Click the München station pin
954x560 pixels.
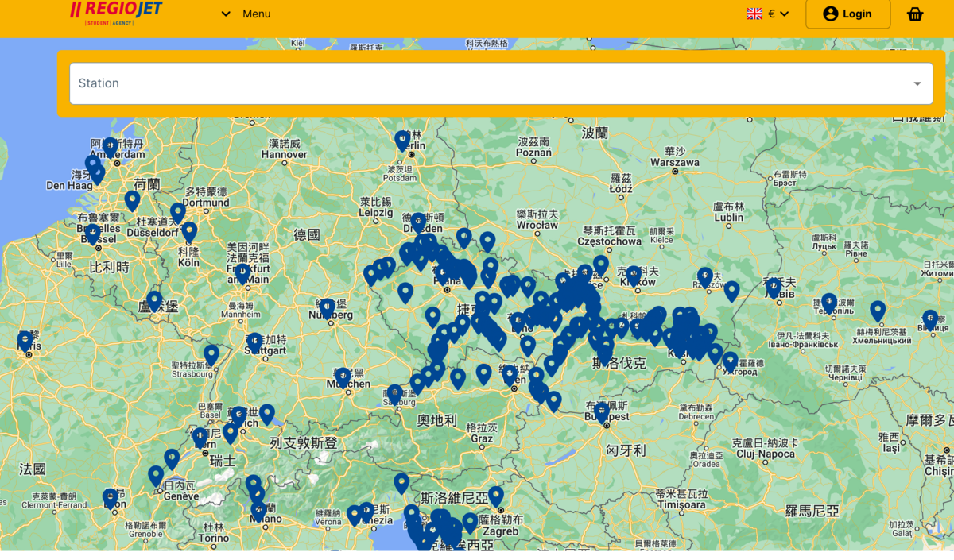click(x=343, y=377)
